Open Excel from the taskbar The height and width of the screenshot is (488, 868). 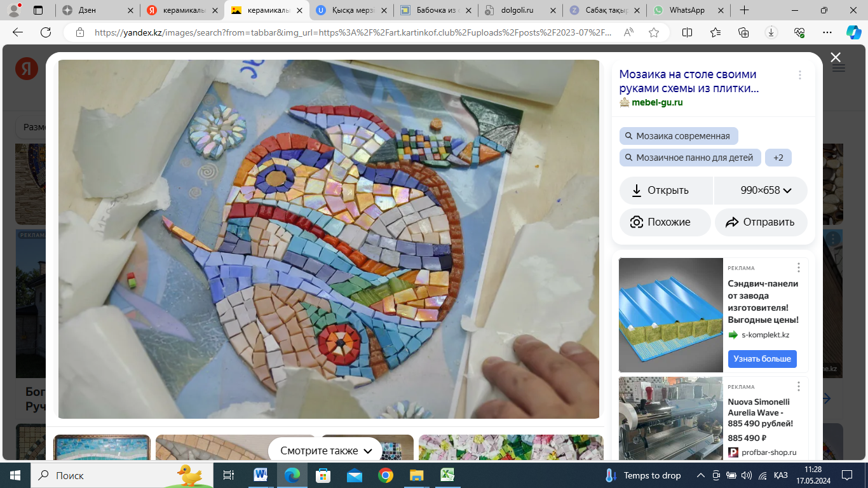click(x=447, y=475)
